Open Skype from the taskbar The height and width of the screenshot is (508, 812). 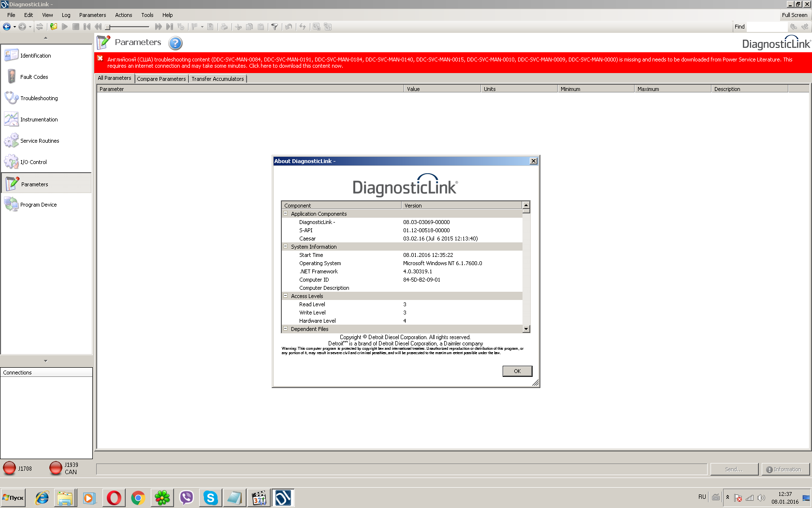click(211, 498)
